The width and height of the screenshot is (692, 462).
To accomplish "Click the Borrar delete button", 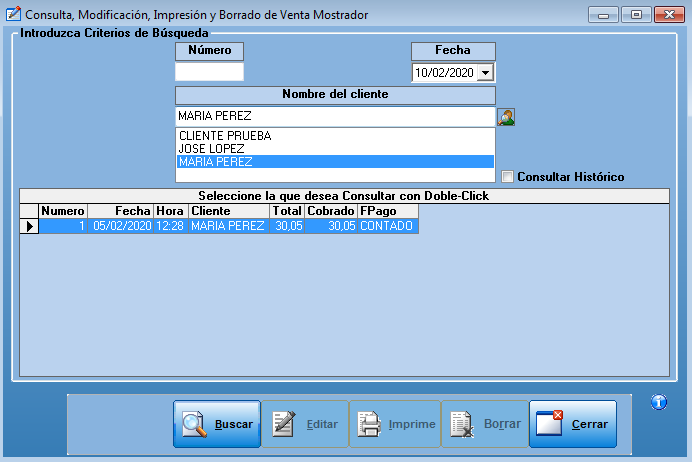I will (485, 424).
